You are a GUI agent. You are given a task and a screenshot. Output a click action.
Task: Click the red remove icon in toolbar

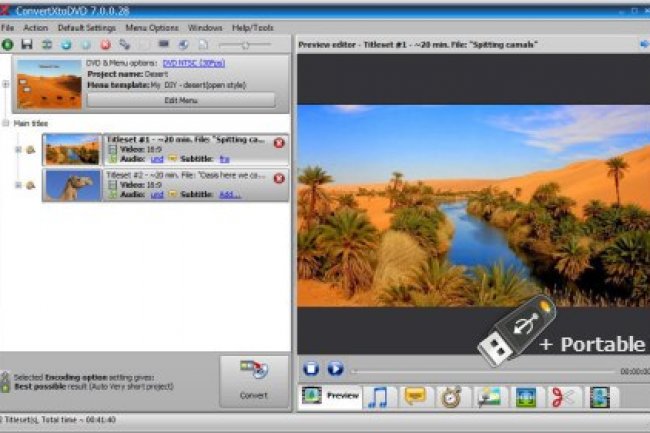(x=105, y=45)
